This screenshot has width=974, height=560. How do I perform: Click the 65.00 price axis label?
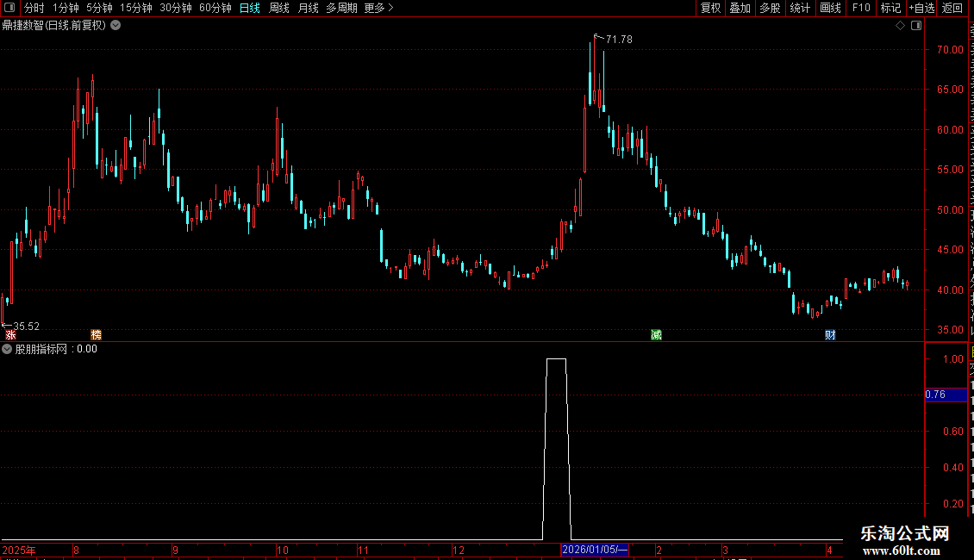951,90
